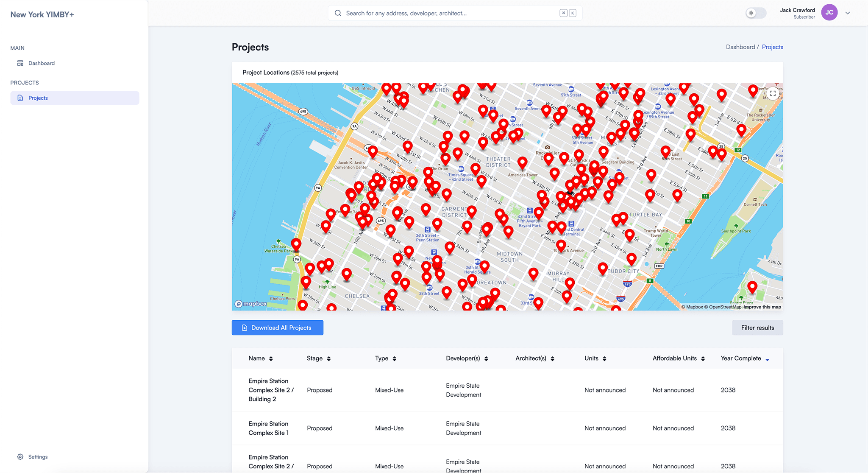This screenshot has width=868, height=473.
Task: Sort the table by Units column
Action: [604, 358]
